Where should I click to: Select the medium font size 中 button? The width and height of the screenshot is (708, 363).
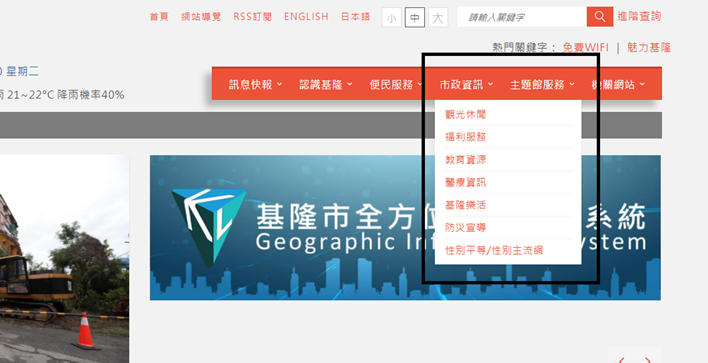(x=415, y=18)
